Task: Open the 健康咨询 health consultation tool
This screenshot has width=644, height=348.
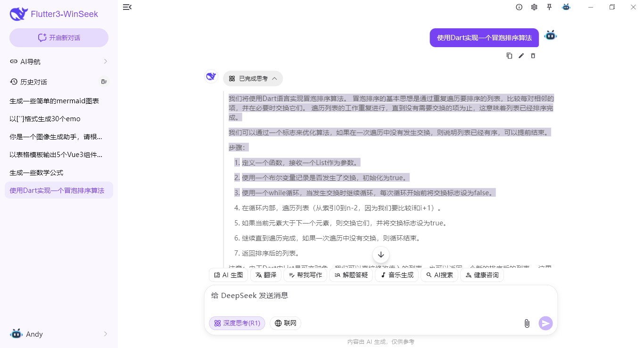Action: (482, 275)
